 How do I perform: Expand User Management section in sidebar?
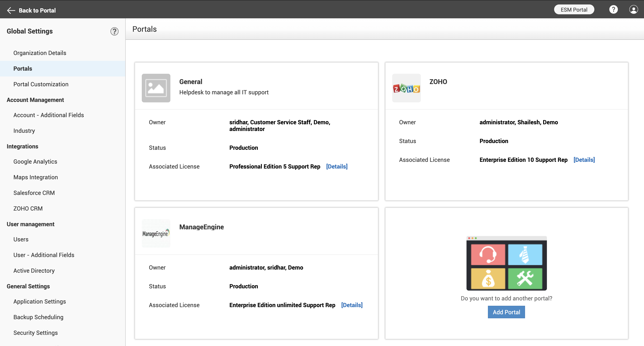click(30, 224)
